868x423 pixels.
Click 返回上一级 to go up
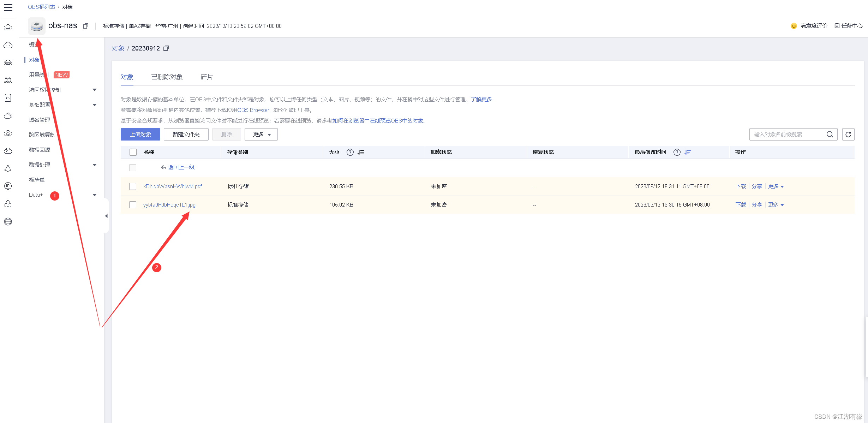point(181,167)
